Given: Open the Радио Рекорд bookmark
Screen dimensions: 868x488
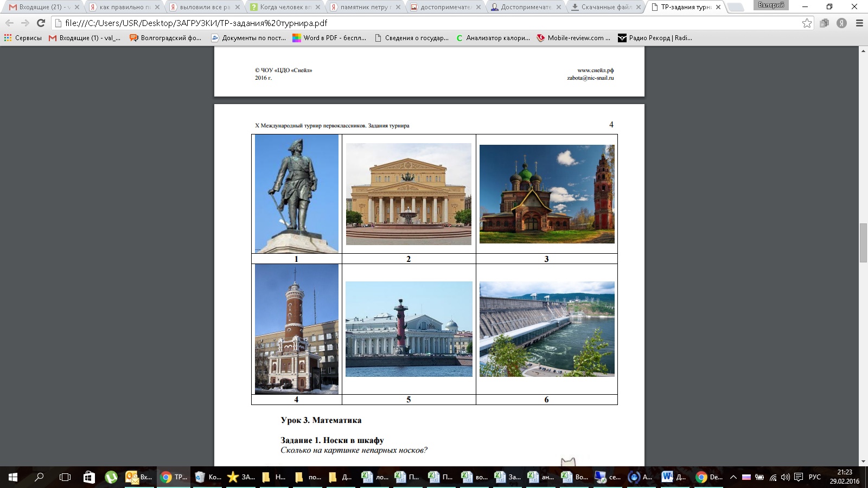Looking at the screenshot, I should click(655, 38).
